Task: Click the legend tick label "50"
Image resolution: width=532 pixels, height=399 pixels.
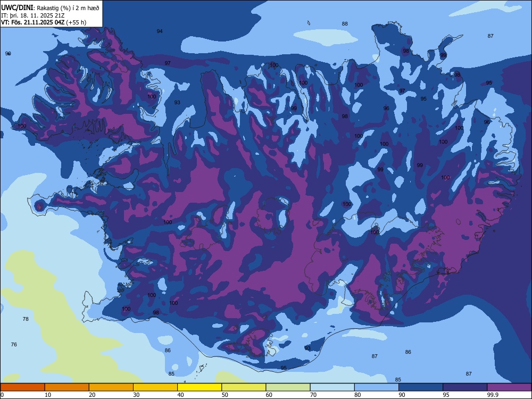Action: point(225,395)
